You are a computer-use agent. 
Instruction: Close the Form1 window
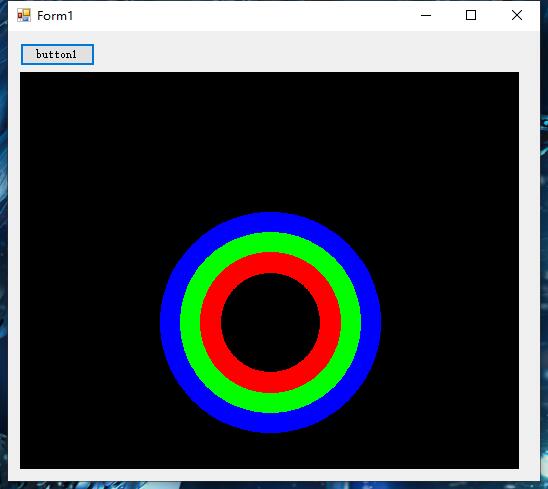(517, 15)
